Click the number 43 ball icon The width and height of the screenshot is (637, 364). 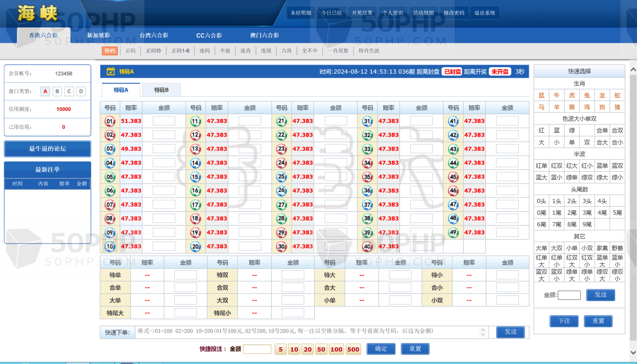click(453, 149)
